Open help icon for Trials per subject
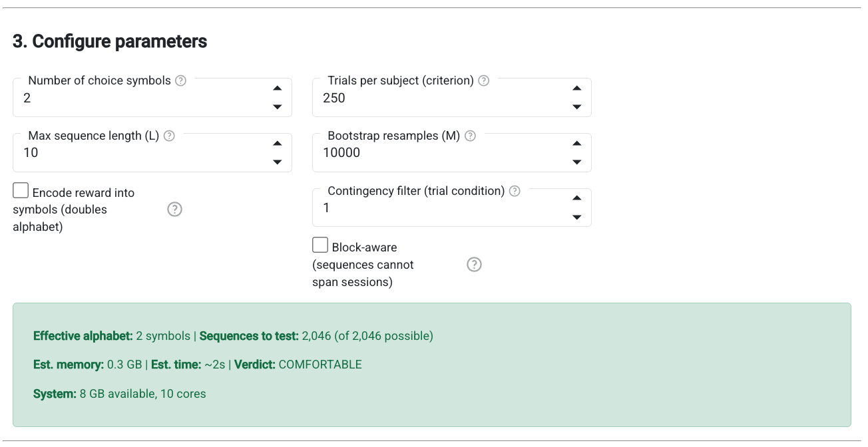This screenshot has width=868, height=447. pyautogui.click(x=484, y=80)
